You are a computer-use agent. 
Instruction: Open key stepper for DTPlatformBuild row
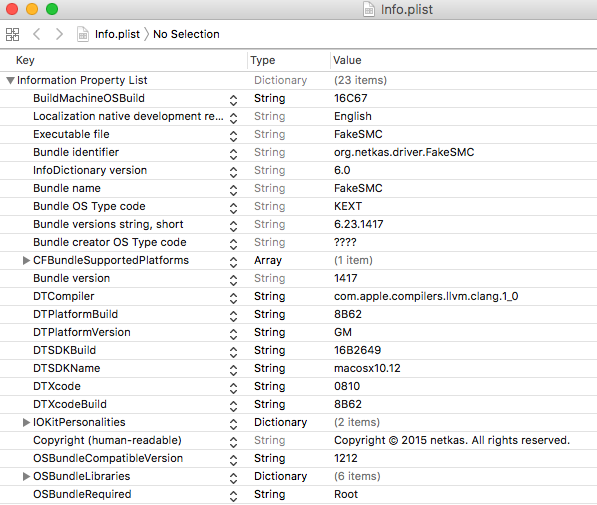(x=233, y=316)
